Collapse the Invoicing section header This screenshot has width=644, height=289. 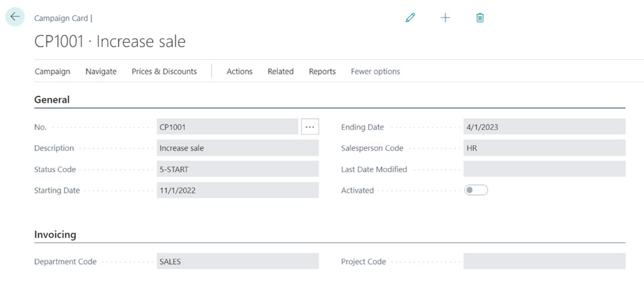(x=55, y=234)
